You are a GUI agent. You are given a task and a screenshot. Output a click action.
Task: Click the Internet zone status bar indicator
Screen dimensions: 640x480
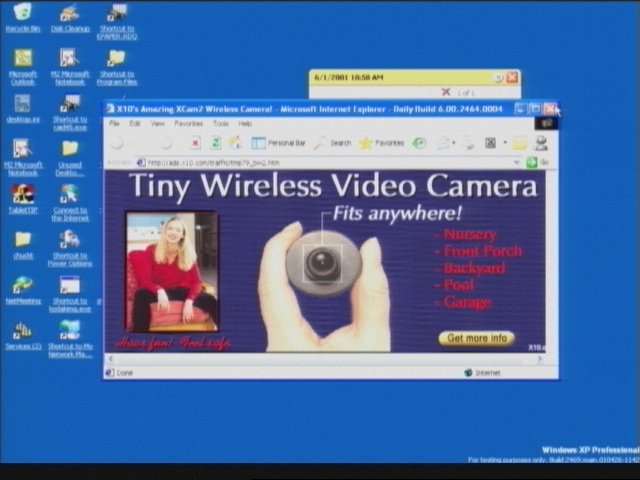coord(482,373)
